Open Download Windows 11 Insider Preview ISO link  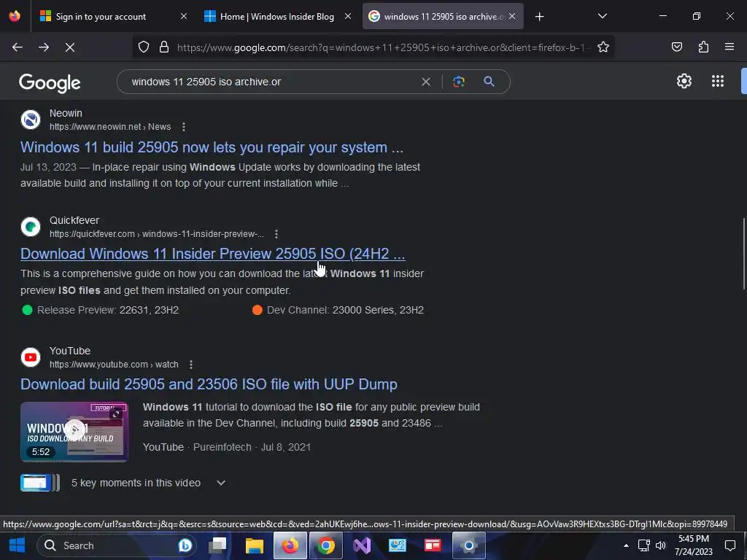212,254
